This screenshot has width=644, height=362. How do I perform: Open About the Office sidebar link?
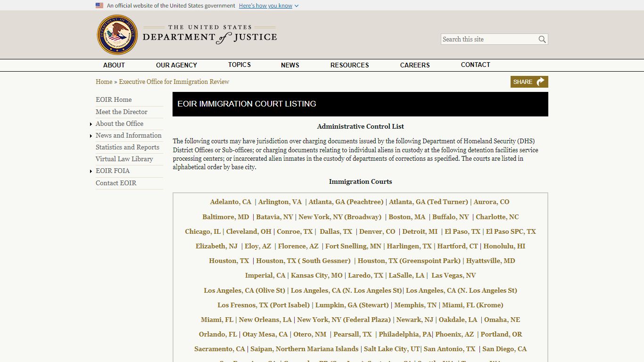119,123
